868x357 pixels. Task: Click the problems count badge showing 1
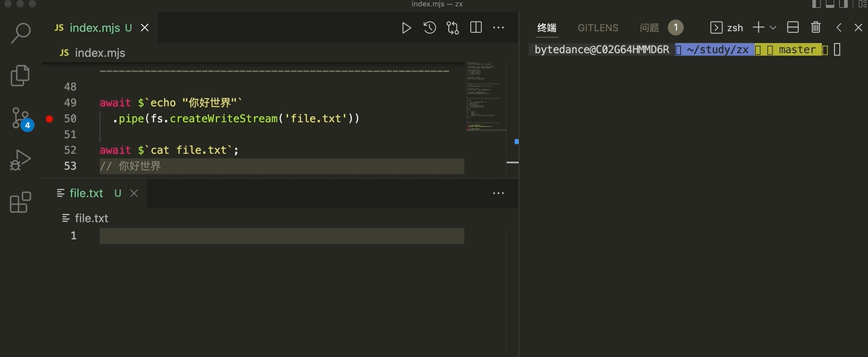coord(675,28)
